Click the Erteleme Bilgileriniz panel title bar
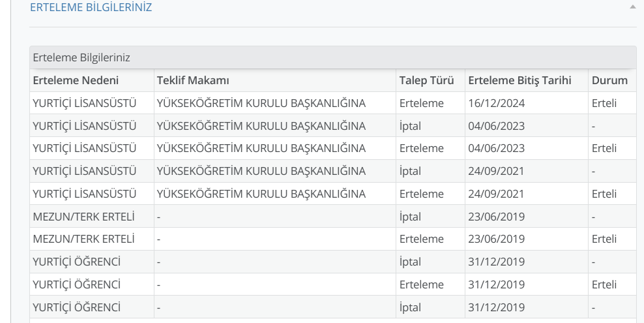The width and height of the screenshot is (644, 323). tap(332, 57)
